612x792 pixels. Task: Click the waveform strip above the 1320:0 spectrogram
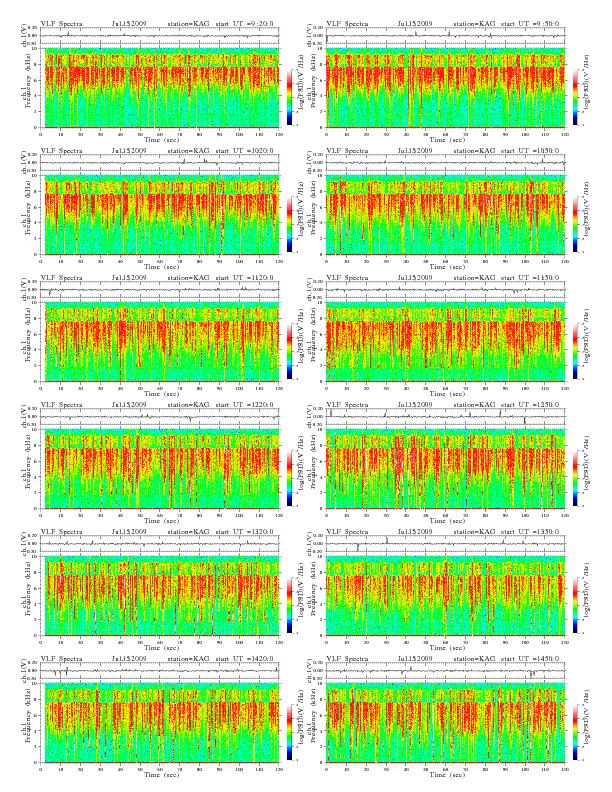[160, 544]
